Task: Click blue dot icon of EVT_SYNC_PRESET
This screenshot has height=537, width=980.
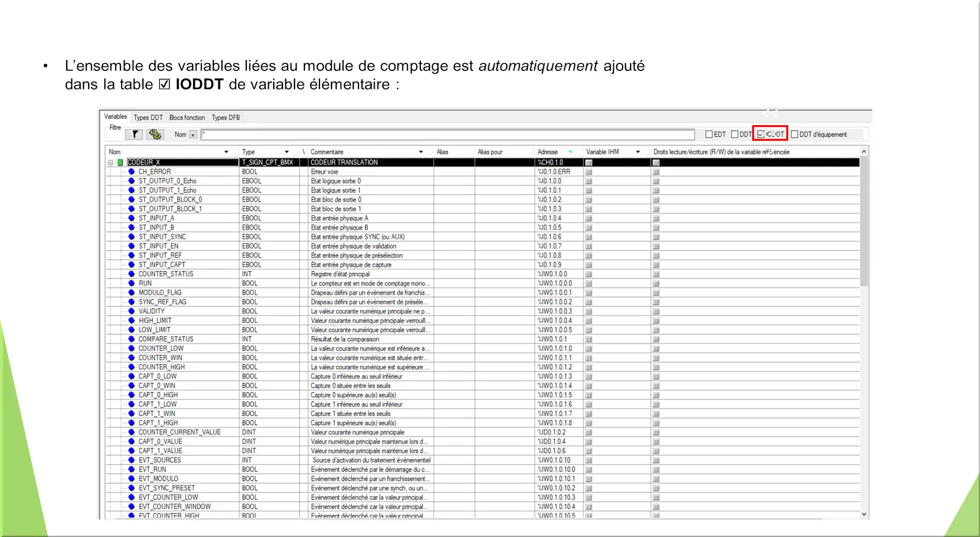Action: point(131,488)
